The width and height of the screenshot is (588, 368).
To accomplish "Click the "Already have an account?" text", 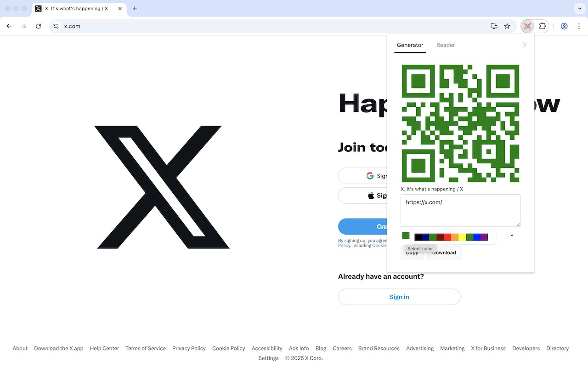I will tap(381, 276).
